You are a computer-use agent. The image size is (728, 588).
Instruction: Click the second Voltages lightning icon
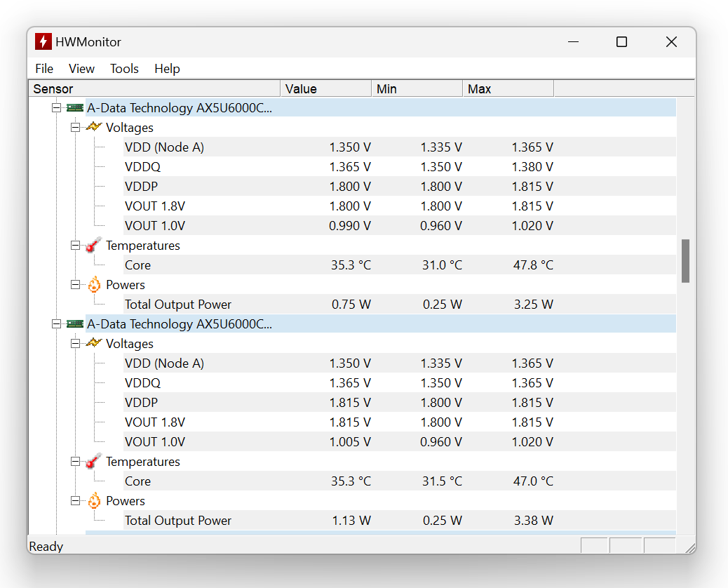pyautogui.click(x=93, y=344)
